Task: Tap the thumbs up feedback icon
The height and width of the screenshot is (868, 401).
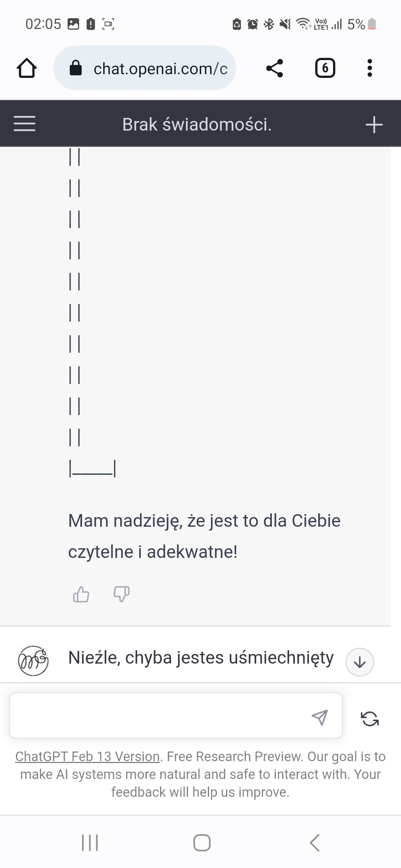Action: click(x=81, y=594)
